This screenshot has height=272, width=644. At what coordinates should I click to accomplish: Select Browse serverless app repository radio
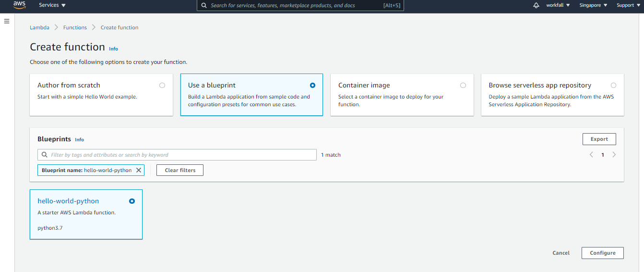[614, 85]
